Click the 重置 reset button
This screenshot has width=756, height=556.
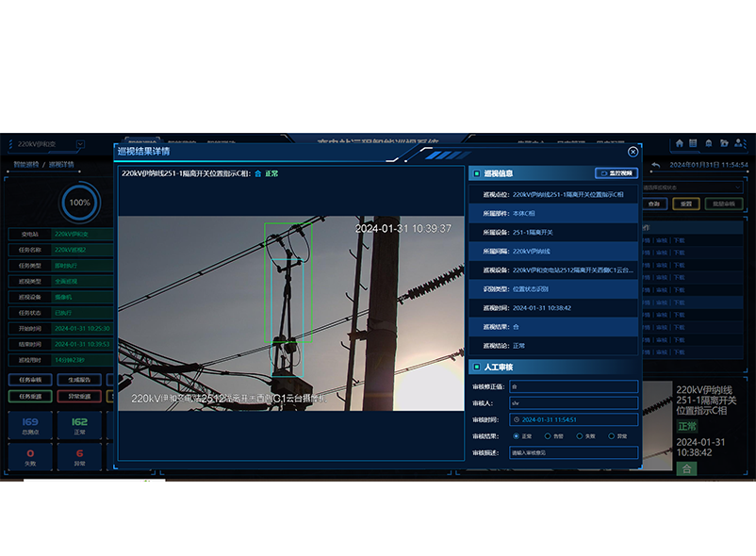(687, 203)
